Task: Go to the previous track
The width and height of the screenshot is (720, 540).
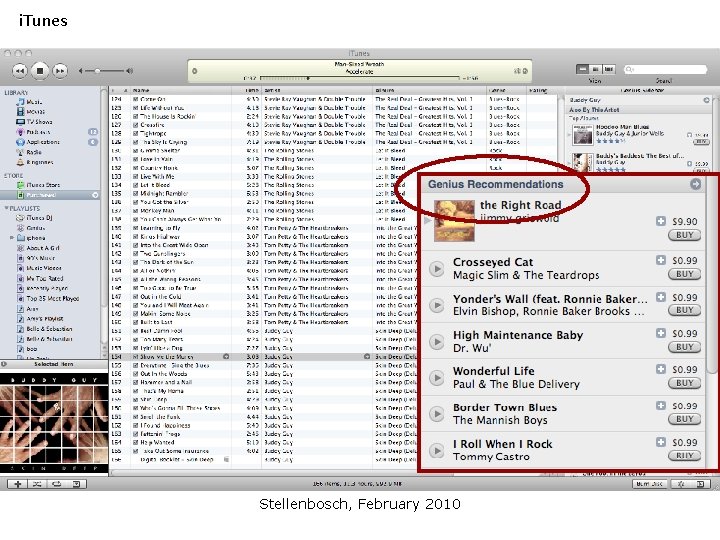Action: click(20, 71)
